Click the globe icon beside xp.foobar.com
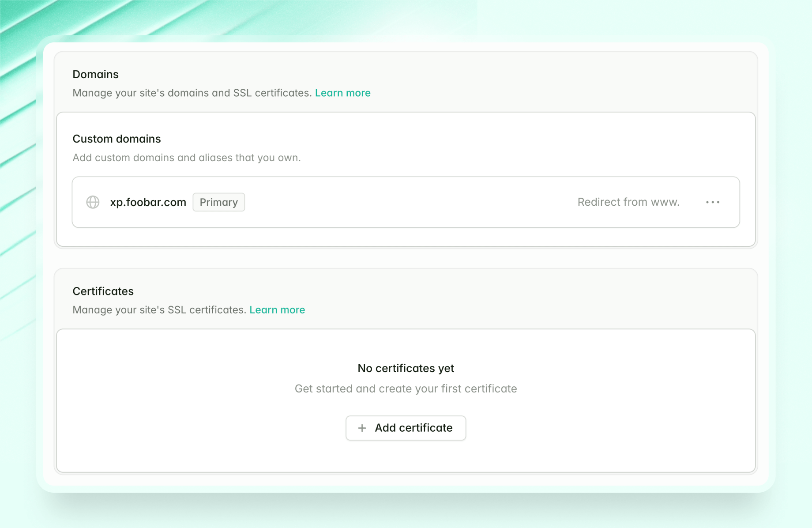Image resolution: width=812 pixels, height=528 pixels. coord(93,202)
